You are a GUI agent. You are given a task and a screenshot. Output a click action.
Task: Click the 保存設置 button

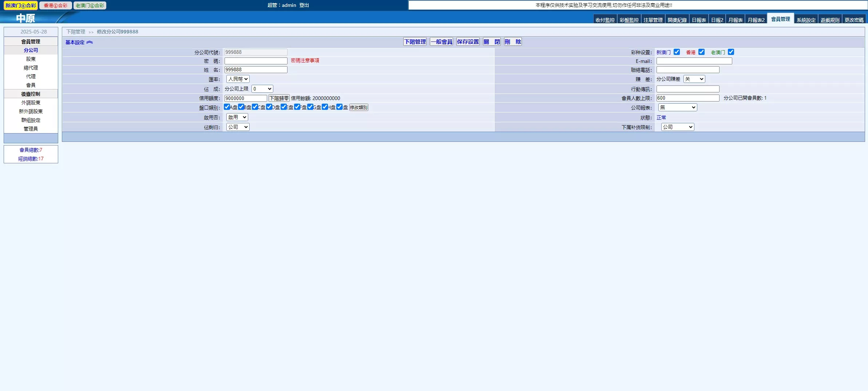coord(468,42)
